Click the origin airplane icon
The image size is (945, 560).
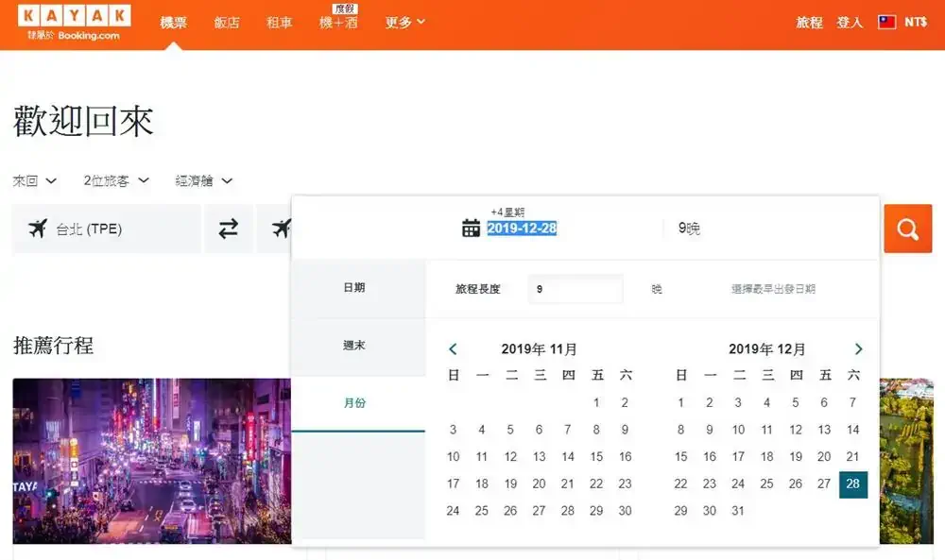tap(38, 229)
